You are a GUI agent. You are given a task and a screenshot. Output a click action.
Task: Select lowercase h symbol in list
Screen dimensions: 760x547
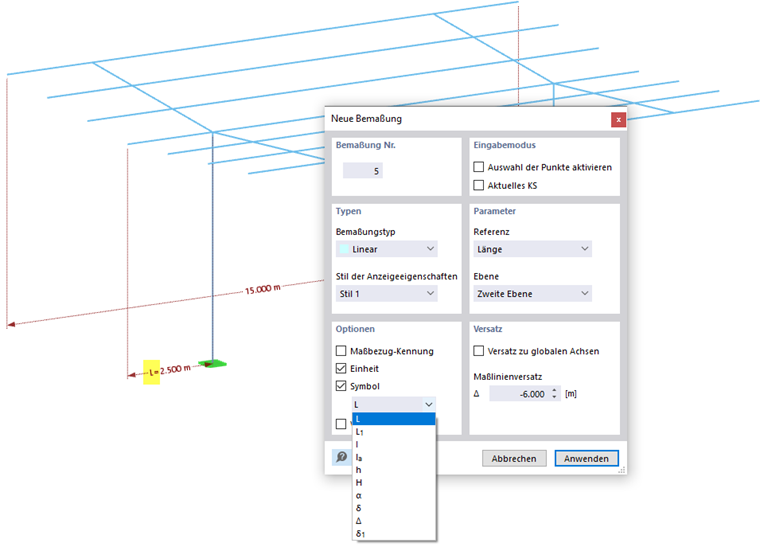pyautogui.click(x=394, y=469)
